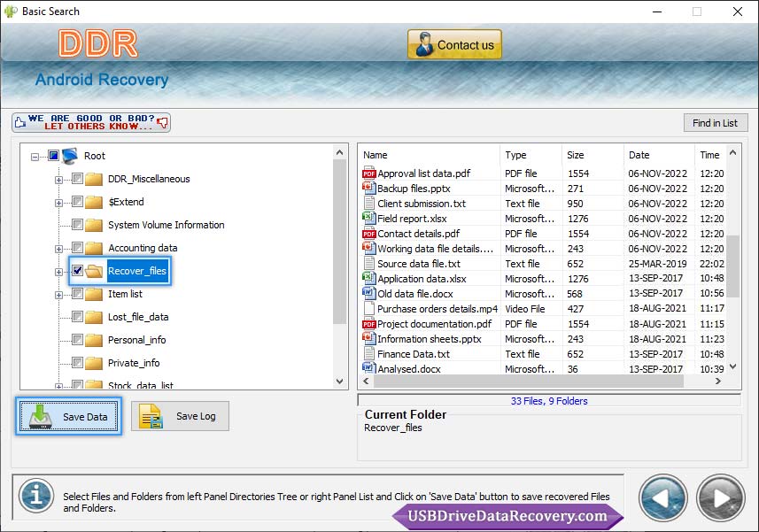Click Excel icon of Field report.xlsx
The width and height of the screenshot is (759, 532).
[368, 218]
